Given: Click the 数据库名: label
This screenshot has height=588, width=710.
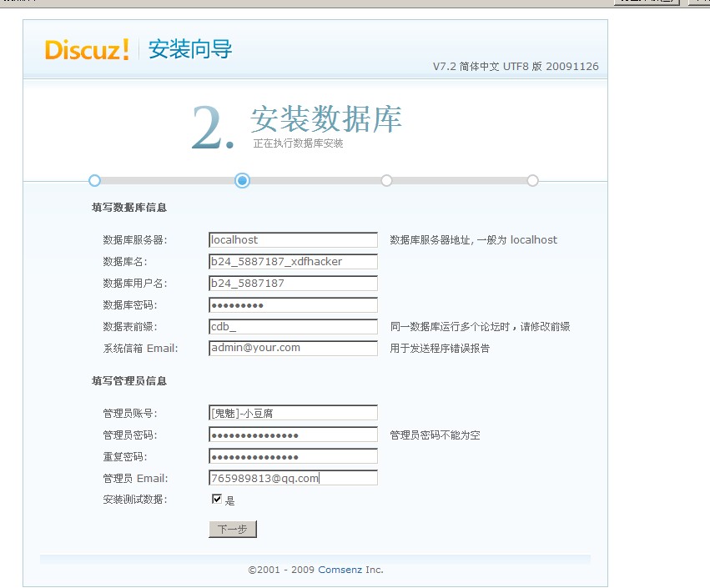Looking at the screenshot, I should click(x=125, y=262).
